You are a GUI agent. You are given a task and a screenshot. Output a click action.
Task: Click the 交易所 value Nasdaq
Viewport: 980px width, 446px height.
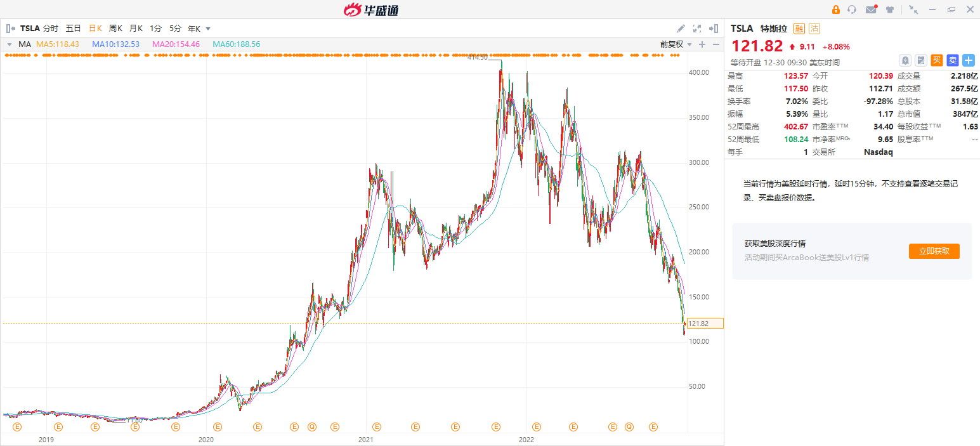[x=879, y=152]
